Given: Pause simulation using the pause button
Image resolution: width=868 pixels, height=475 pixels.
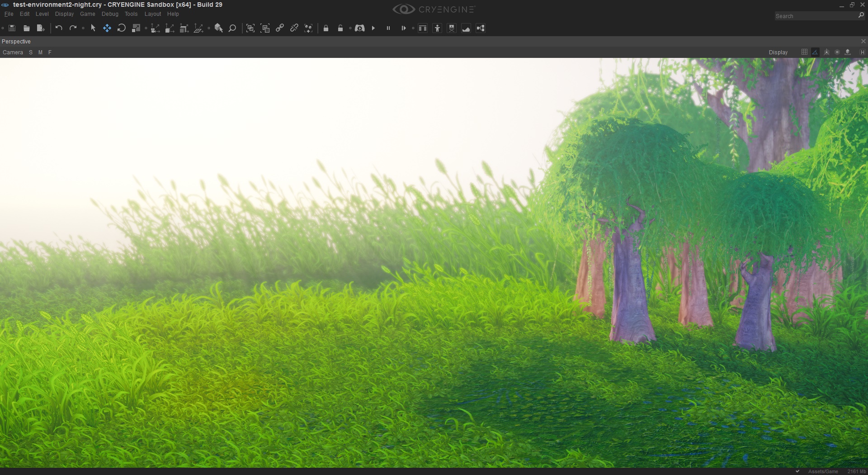Looking at the screenshot, I should [x=388, y=28].
